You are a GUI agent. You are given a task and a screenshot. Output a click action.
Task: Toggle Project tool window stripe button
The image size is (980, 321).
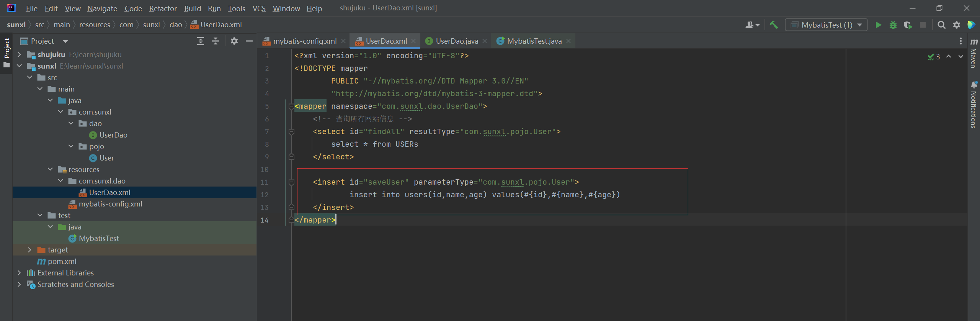pos(7,49)
